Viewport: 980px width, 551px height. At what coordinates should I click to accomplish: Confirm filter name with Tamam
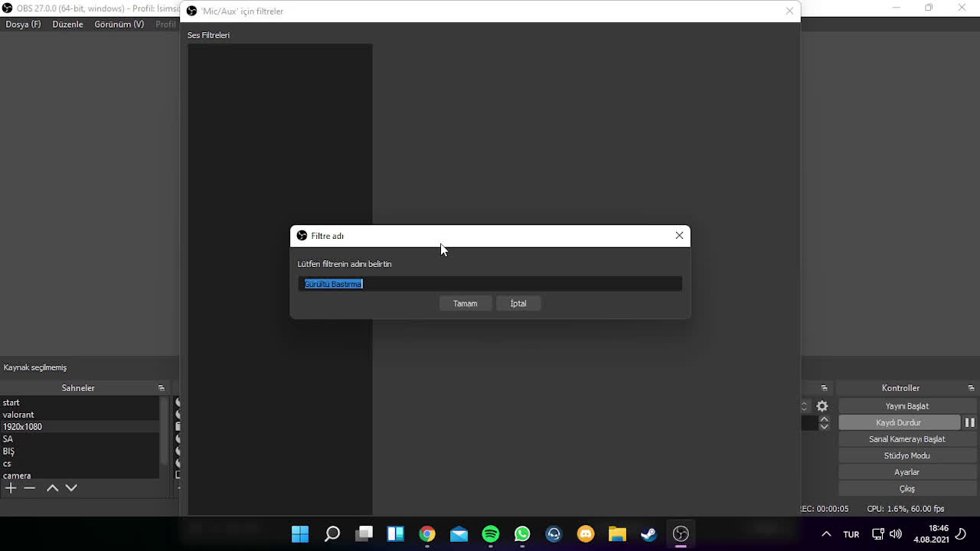[x=465, y=303]
